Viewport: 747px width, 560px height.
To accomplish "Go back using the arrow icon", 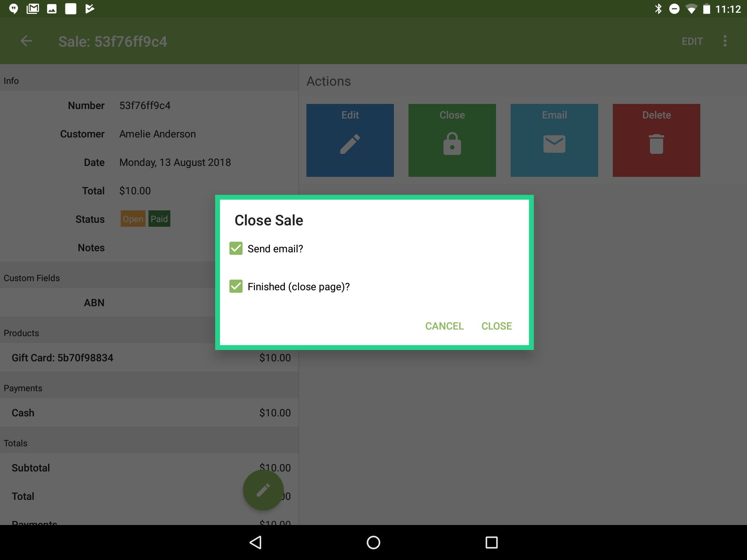I will click(26, 41).
